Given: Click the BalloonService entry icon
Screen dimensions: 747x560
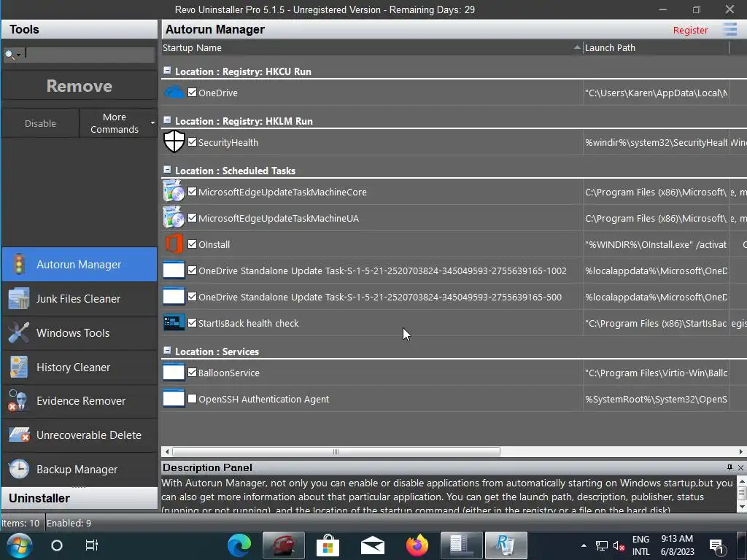Looking at the screenshot, I should (174, 372).
